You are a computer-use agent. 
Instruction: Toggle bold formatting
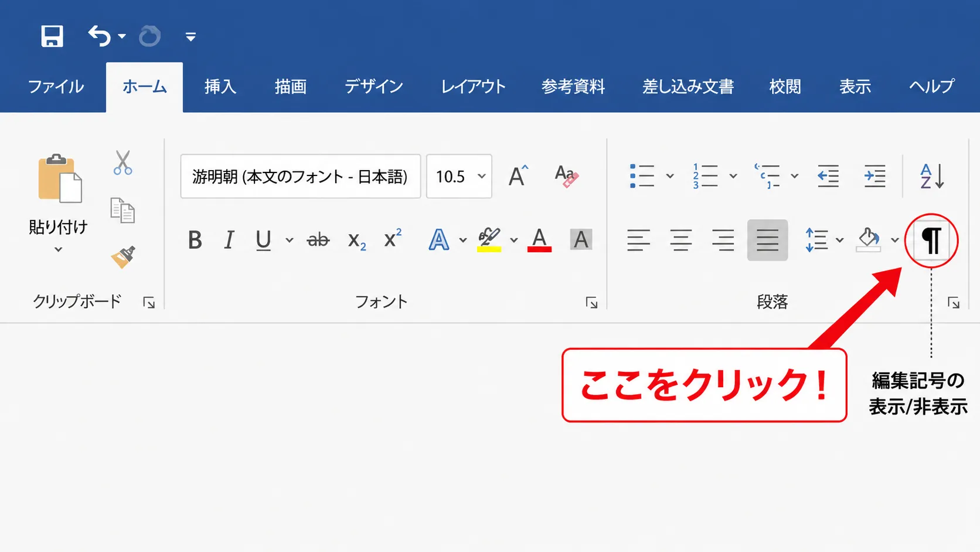[195, 240]
